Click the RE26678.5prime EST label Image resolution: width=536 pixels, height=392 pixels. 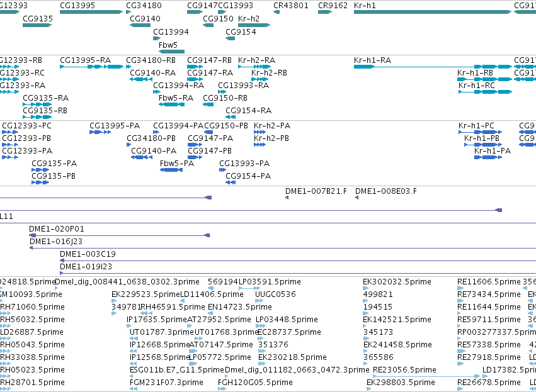point(489,383)
